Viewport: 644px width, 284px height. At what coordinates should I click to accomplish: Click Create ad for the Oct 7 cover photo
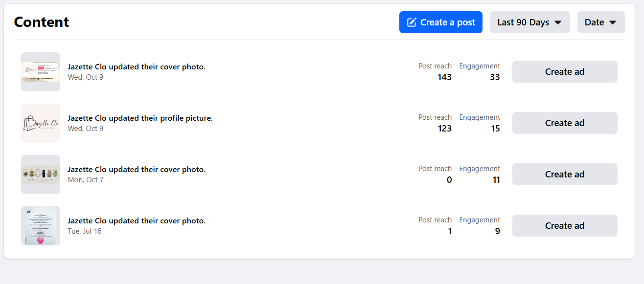[x=564, y=174]
